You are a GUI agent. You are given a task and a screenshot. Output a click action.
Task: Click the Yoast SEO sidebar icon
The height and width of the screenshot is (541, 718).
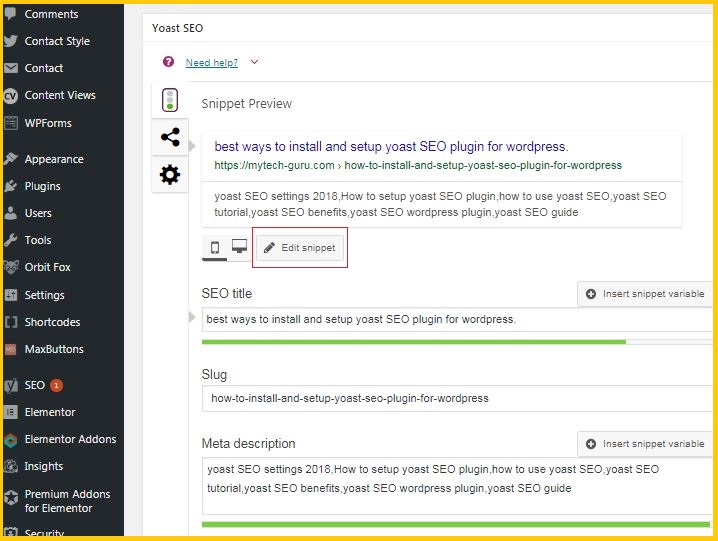click(11, 385)
